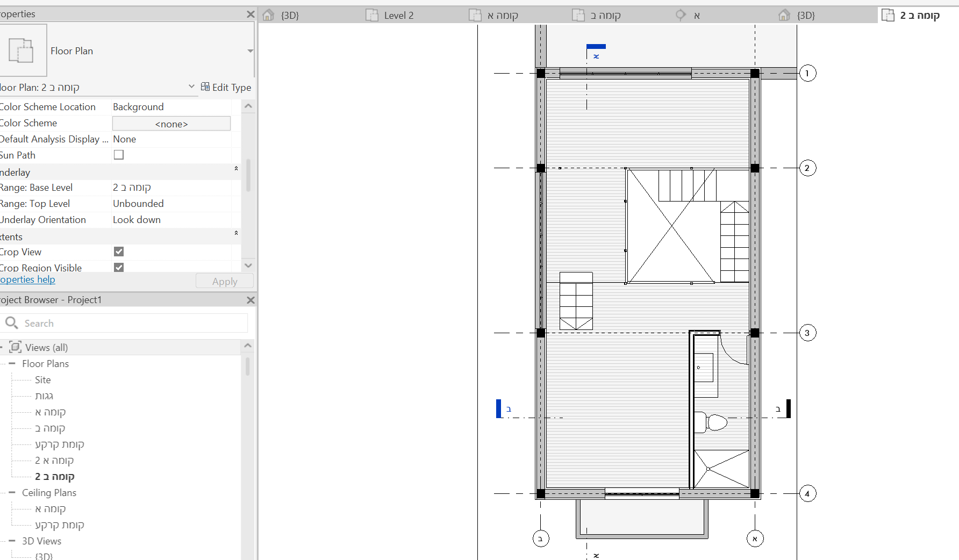Click the section view א tab icon

point(681,15)
